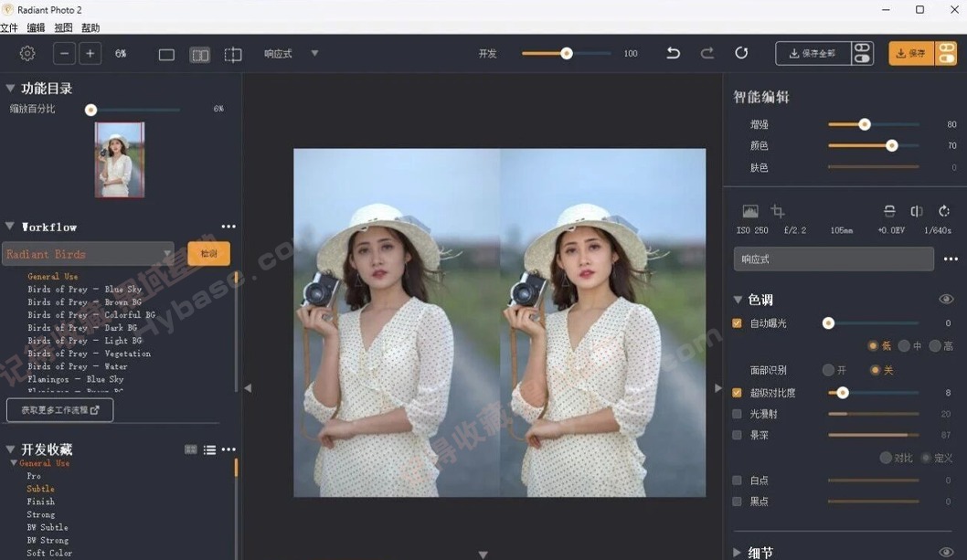Click the undo arrow in the toolbar
Screen dimensions: 967x560
coord(673,53)
